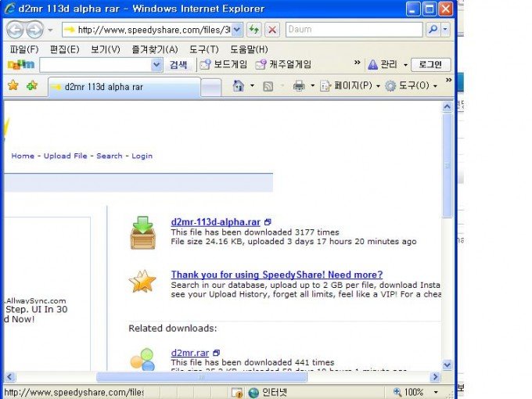The width and height of the screenshot is (532, 399).
Task: Download d2mr-113d-alpha.rar link
Action: [215, 222]
